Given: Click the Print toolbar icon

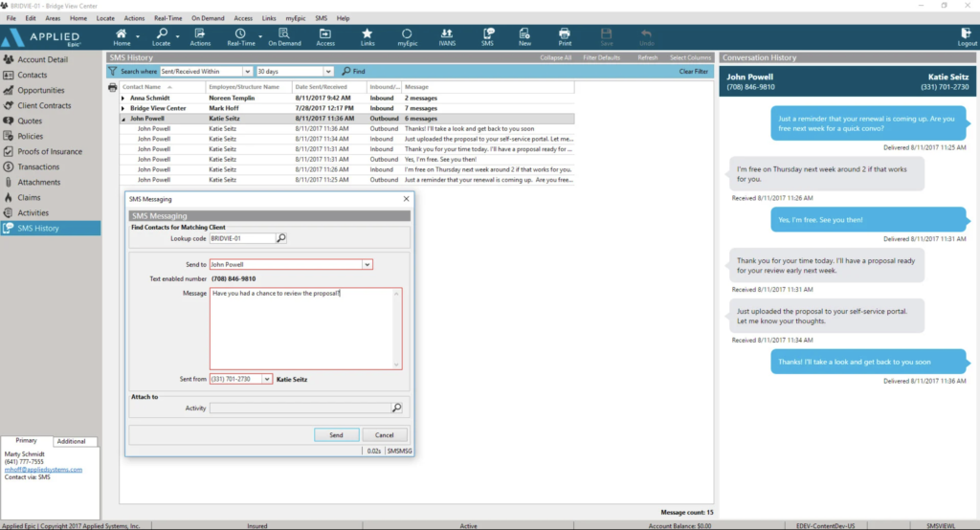Looking at the screenshot, I should point(565,36).
